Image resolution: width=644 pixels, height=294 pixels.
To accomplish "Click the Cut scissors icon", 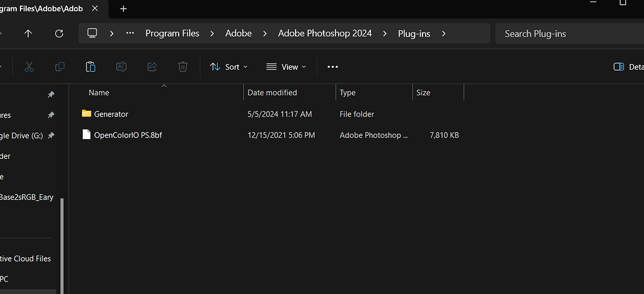I will tap(29, 67).
